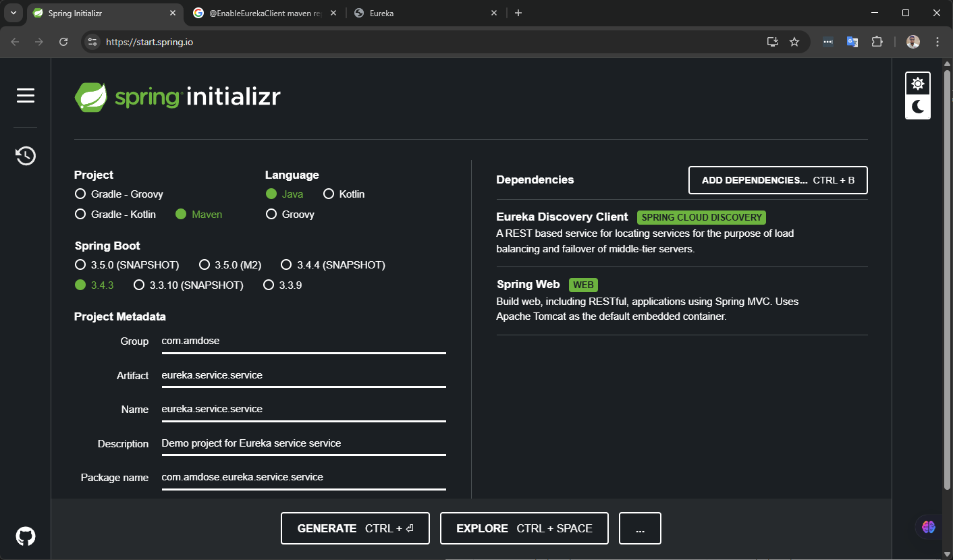Click the browser forward arrow
953x560 pixels.
(39, 42)
